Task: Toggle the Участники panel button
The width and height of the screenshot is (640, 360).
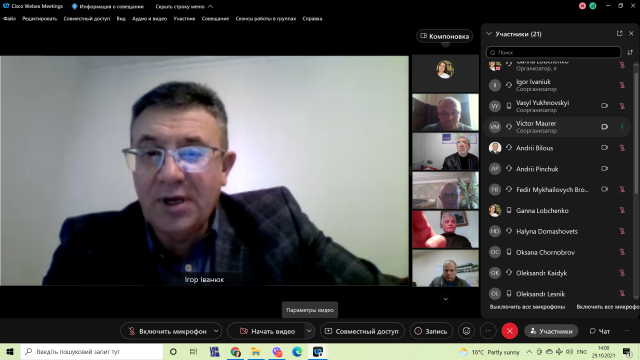Action: click(551, 331)
